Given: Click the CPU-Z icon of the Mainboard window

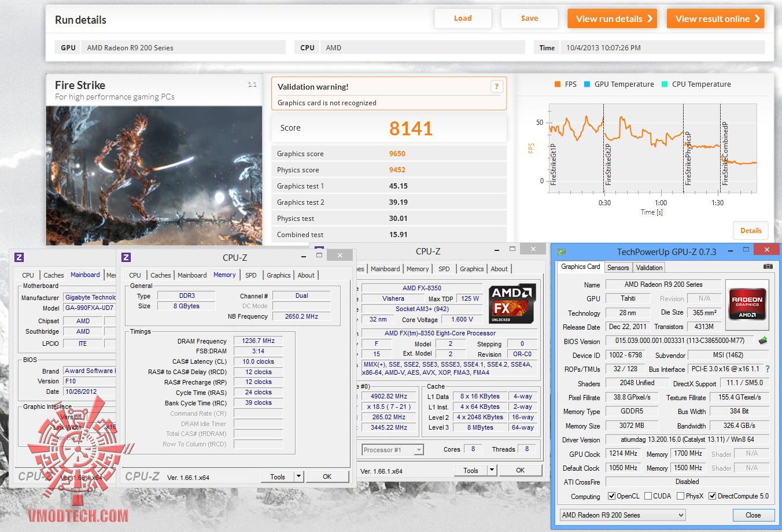Looking at the screenshot, I should pos(19,257).
